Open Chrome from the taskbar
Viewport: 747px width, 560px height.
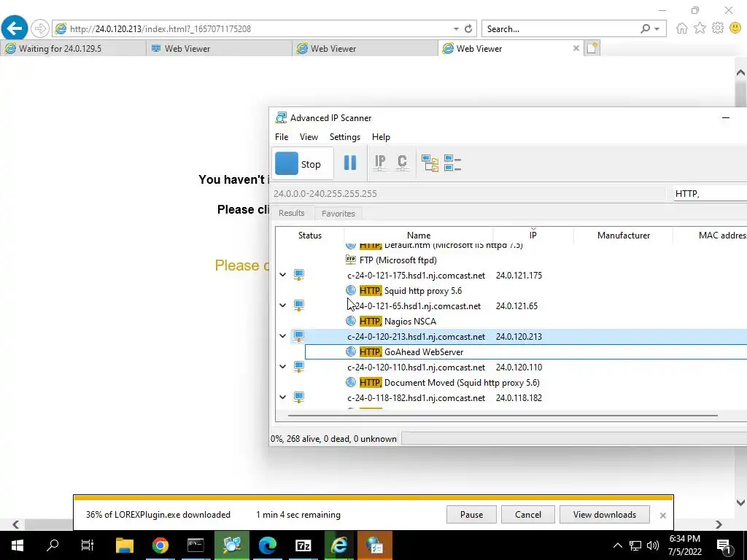pyautogui.click(x=160, y=545)
